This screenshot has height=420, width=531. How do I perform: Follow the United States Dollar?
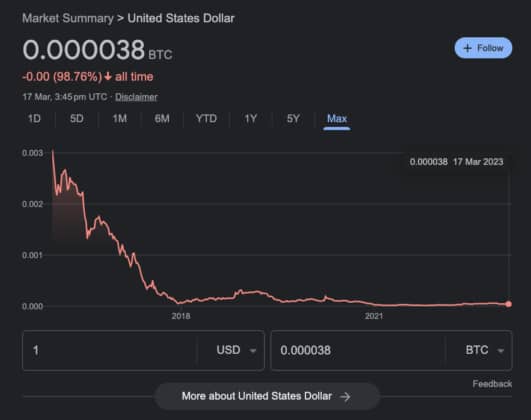pos(483,48)
